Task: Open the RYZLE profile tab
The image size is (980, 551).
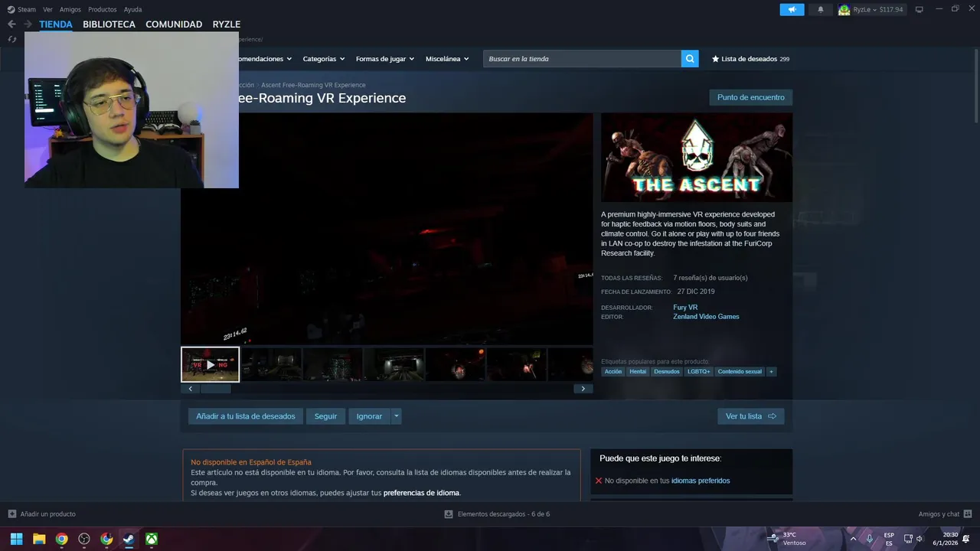Action: point(227,24)
